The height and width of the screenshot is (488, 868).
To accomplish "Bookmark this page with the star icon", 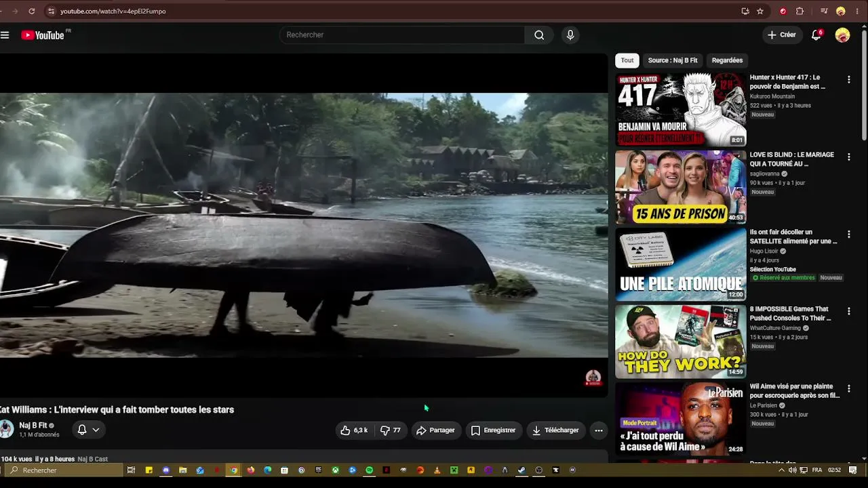I will click(760, 11).
